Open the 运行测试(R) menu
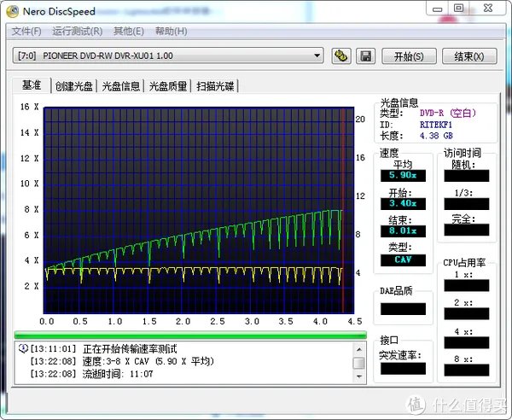 coord(77,32)
